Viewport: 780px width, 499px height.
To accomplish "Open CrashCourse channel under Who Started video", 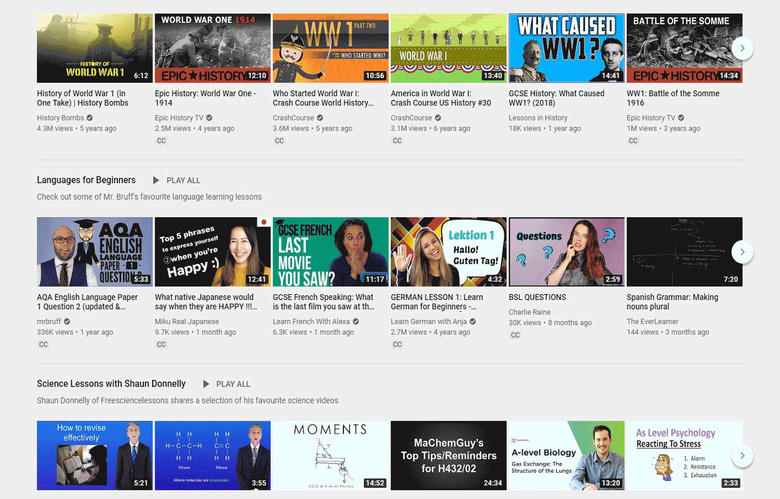I will (293, 118).
